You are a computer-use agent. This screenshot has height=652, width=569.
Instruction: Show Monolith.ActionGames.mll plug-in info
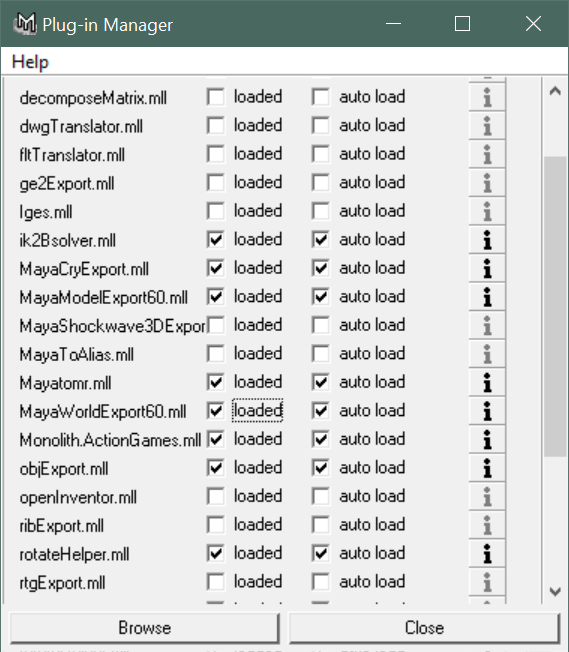487,440
